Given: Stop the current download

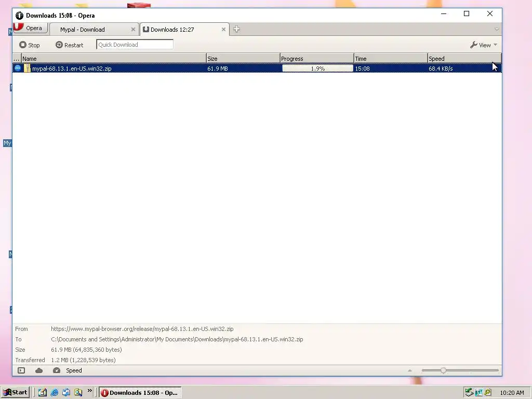Looking at the screenshot, I should (x=30, y=45).
